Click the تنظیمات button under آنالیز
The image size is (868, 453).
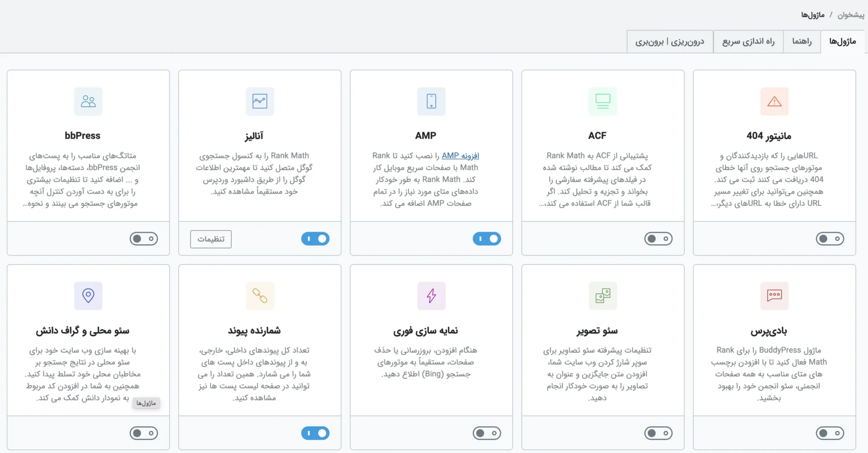click(x=210, y=239)
